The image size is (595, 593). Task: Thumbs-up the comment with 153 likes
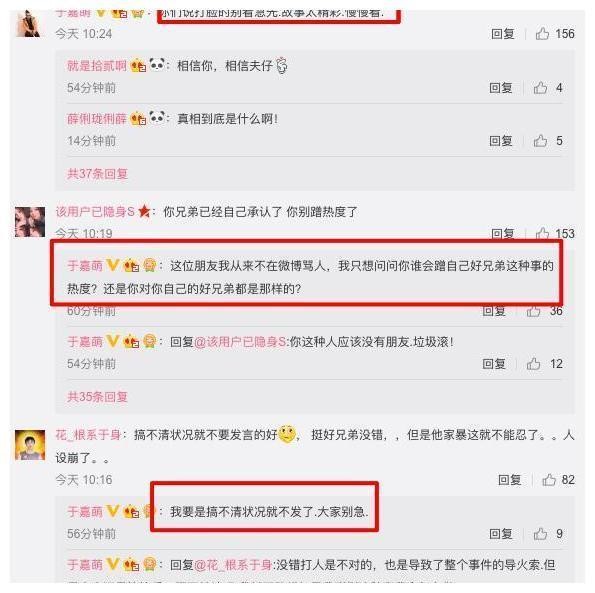click(x=542, y=233)
